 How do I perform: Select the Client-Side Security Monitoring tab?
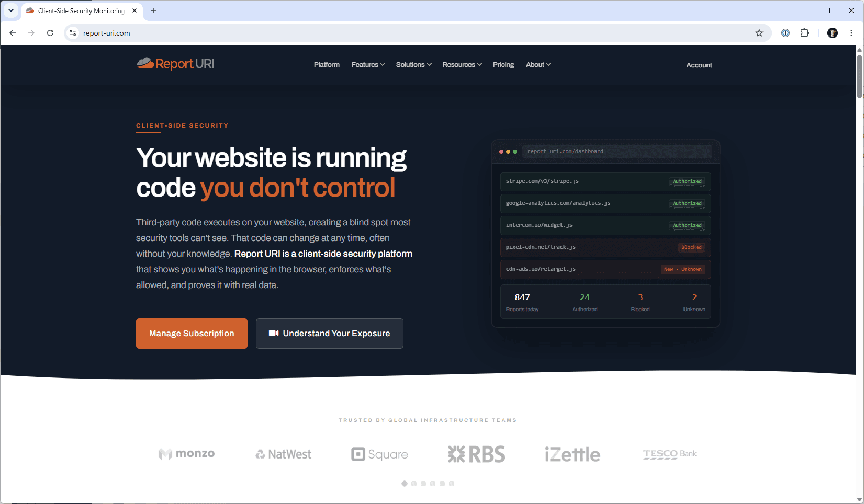(x=81, y=10)
